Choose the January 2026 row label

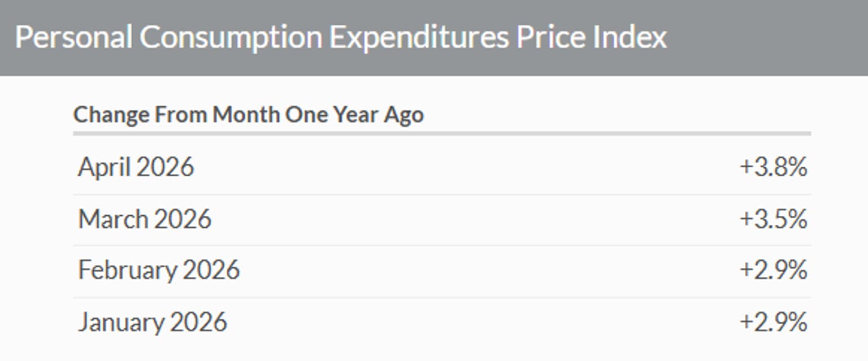coord(153,322)
